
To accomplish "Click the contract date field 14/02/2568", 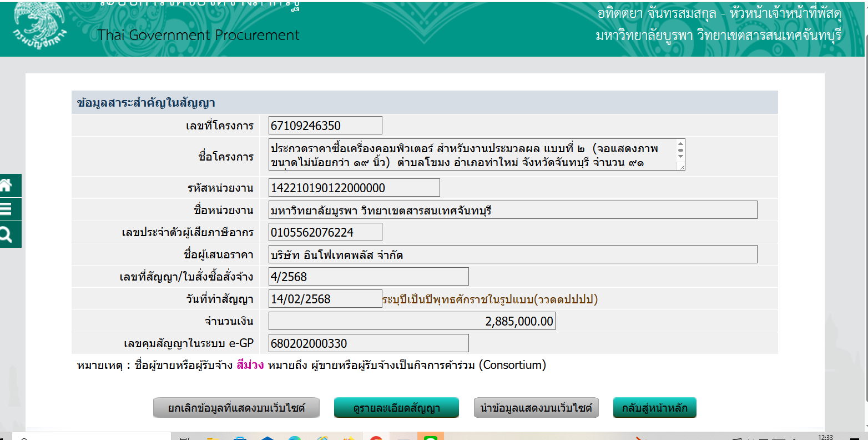I will click(x=325, y=299).
